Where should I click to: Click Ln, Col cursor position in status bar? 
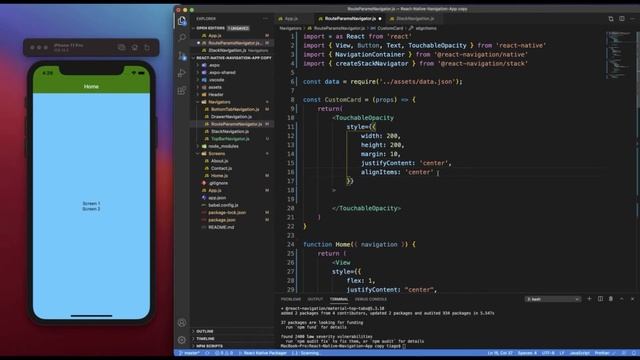[500, 353]
